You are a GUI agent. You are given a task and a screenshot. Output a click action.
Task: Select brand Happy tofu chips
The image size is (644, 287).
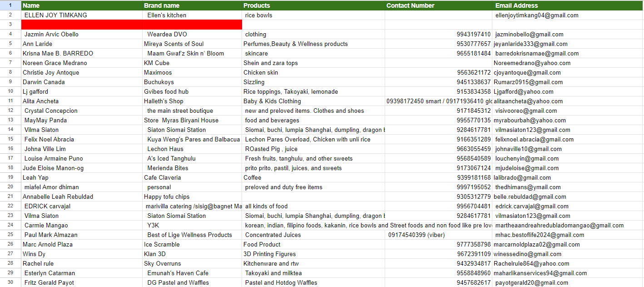click(192, 196)
